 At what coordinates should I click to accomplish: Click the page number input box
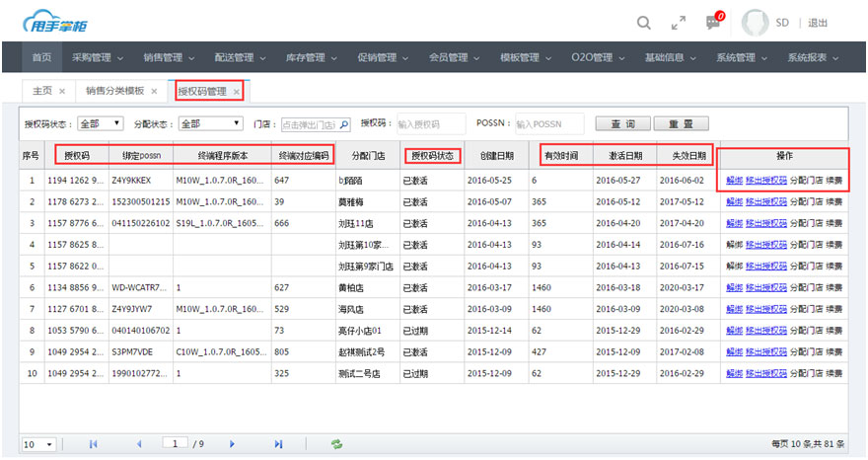pos(176,443)
